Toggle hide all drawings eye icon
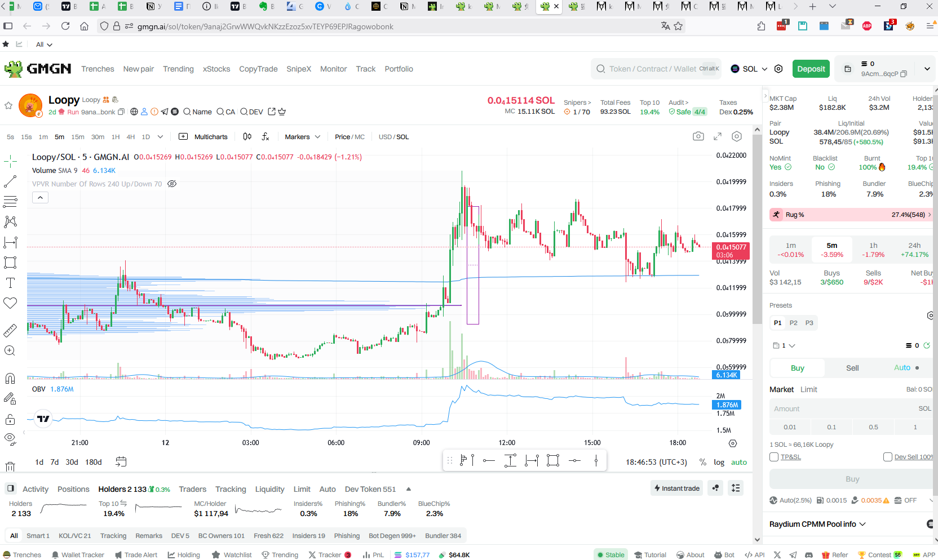The image size is (938, 560). pyautogui.click(x=10, y=438)
